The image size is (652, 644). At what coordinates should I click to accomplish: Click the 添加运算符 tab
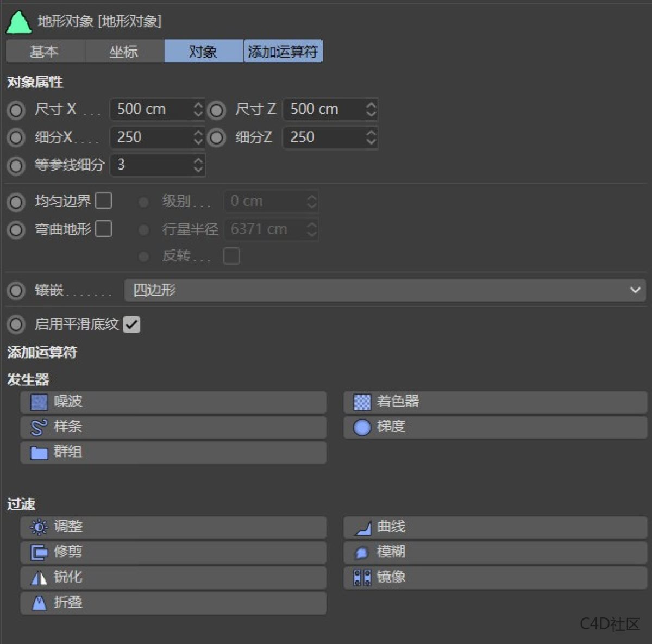point(283,51)
